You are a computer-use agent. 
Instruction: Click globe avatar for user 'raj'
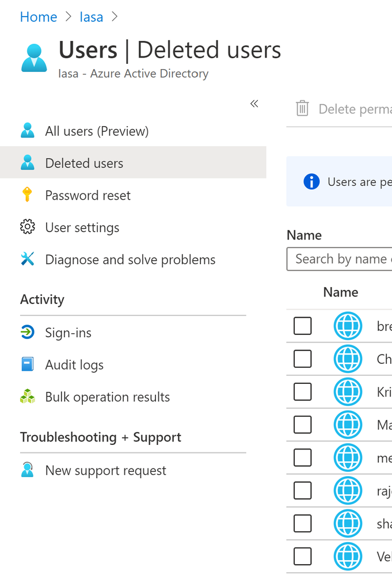(348, 490)
